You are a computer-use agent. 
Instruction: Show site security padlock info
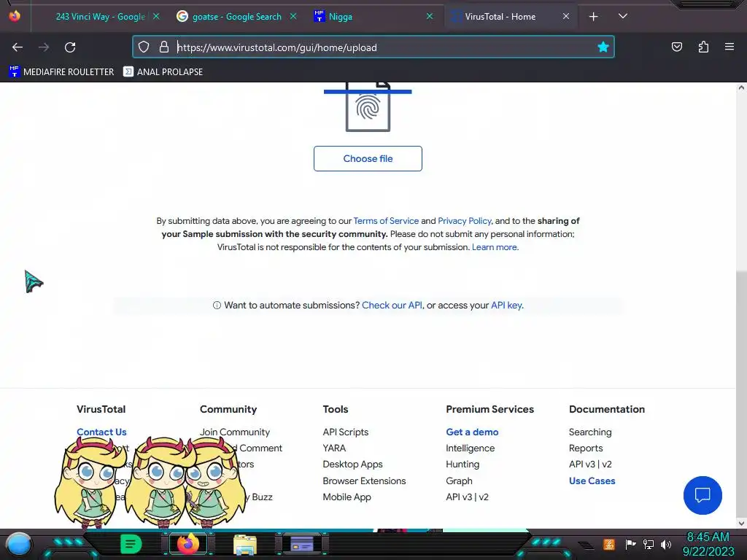pos(164,47)
